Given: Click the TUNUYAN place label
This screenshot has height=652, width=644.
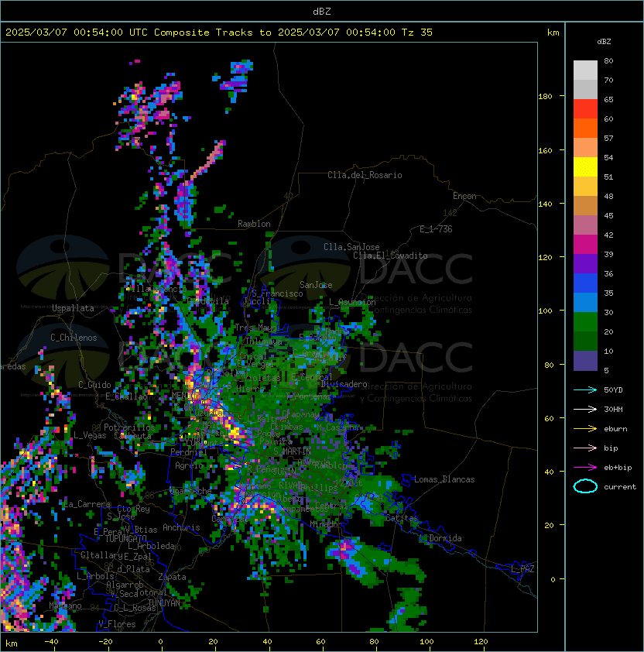Looking at the screenshot, I should pos(164,603).
